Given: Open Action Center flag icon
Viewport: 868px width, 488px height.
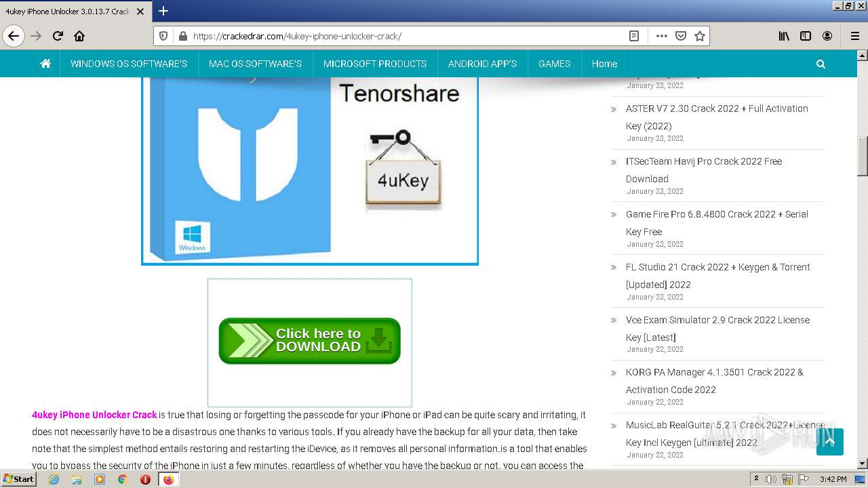Looking at the screenshot, I should [803, 479].
